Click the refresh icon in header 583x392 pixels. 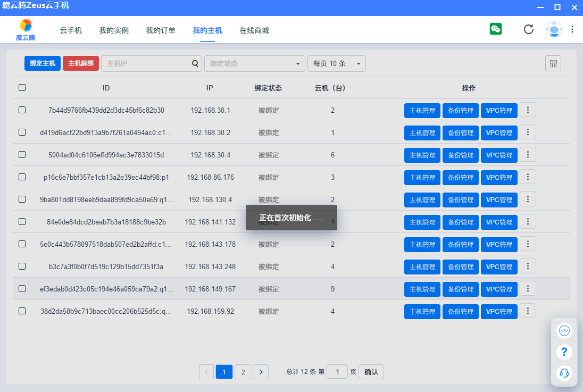pos(528,29)
